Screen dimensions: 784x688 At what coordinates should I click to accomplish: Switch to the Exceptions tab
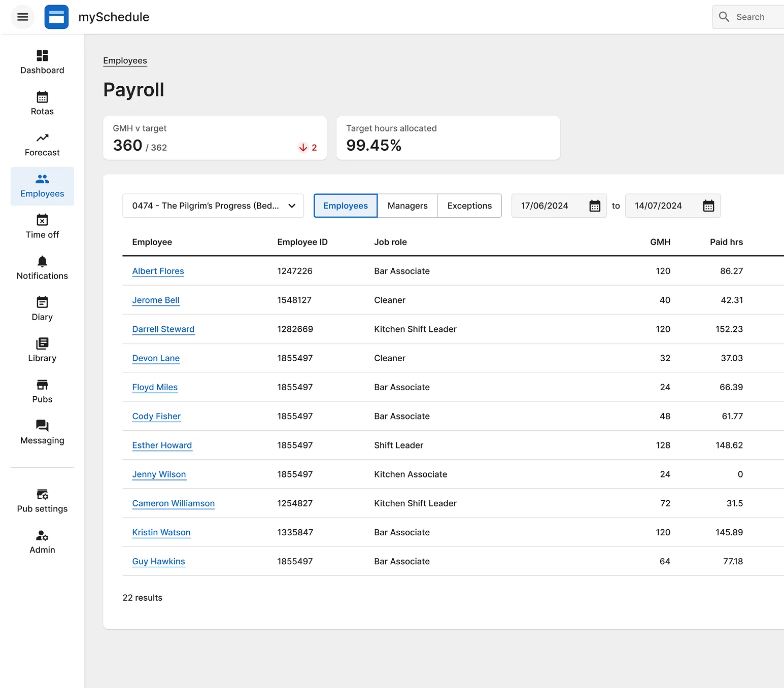pos(469,205)
